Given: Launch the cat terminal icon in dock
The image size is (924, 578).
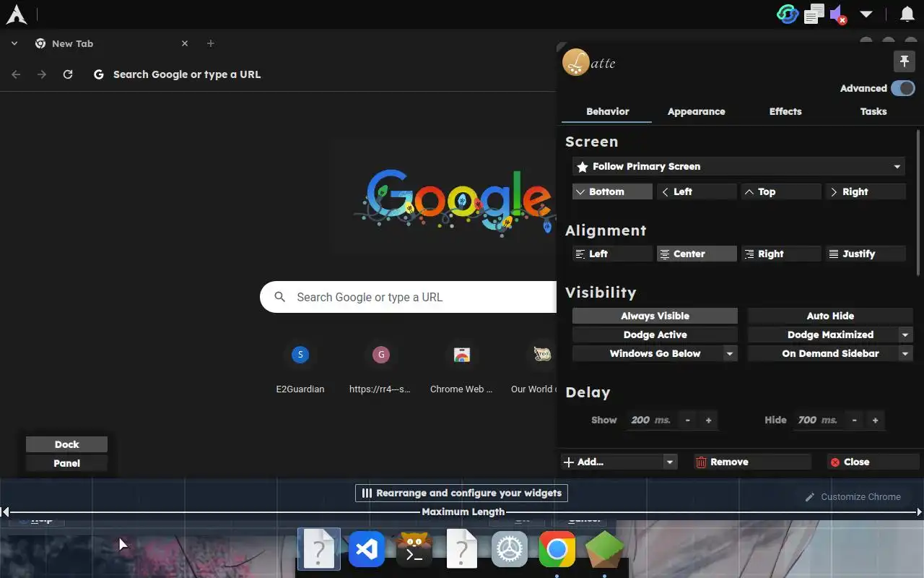Looking at the screenshot, I should click(x=414, y=551).
